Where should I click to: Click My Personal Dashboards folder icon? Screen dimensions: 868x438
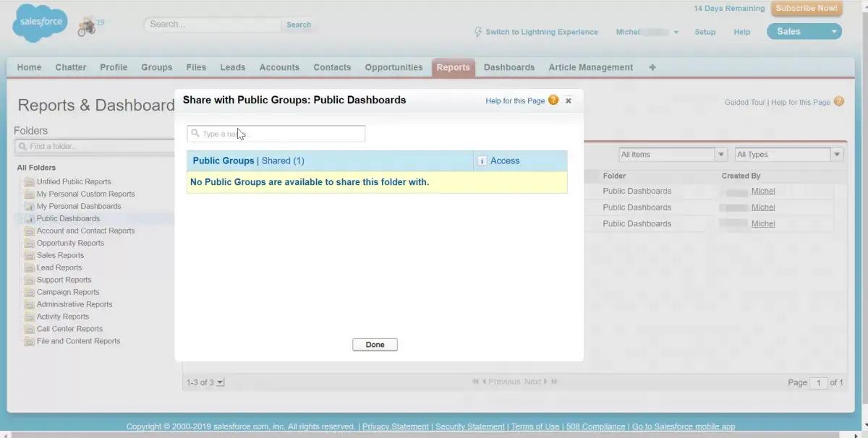[x=30, y=207]
